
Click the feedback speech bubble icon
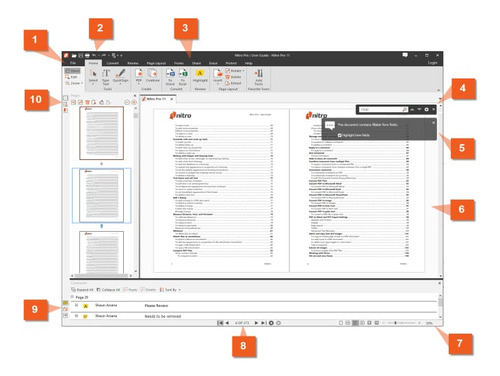pos(405,55)
